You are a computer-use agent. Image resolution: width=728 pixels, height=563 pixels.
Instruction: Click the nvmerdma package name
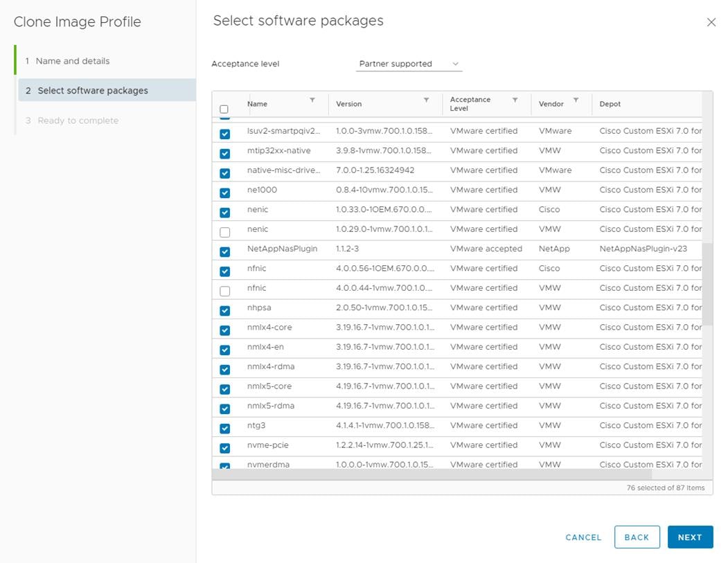tap(268, 464)
